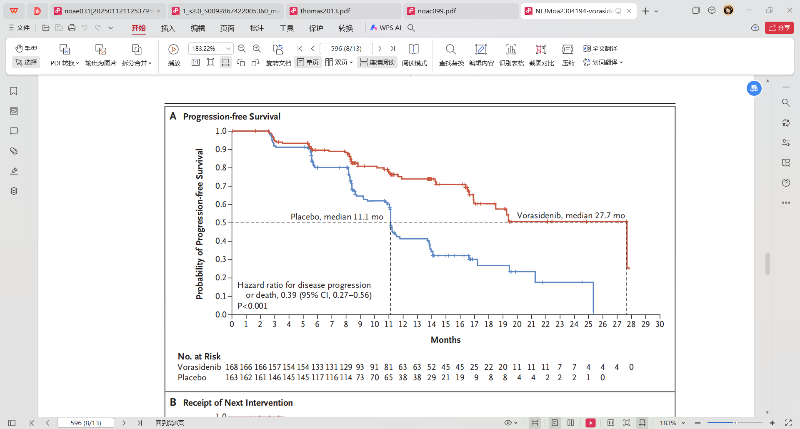Click the print icon in quick access bar
This screenshot has width=800, height=429.
click(71, 28)
